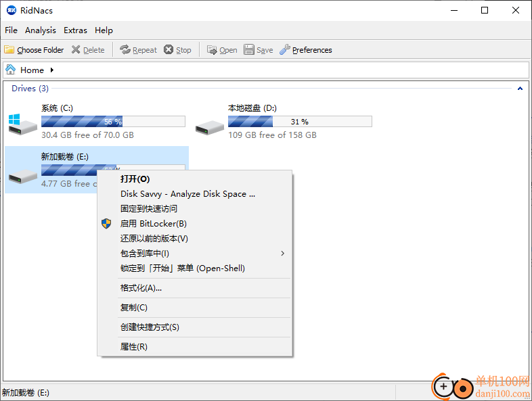The image size is (532, 401).
Task: Click the Save floppy disk icon
Action: click(x=248, y=50)
